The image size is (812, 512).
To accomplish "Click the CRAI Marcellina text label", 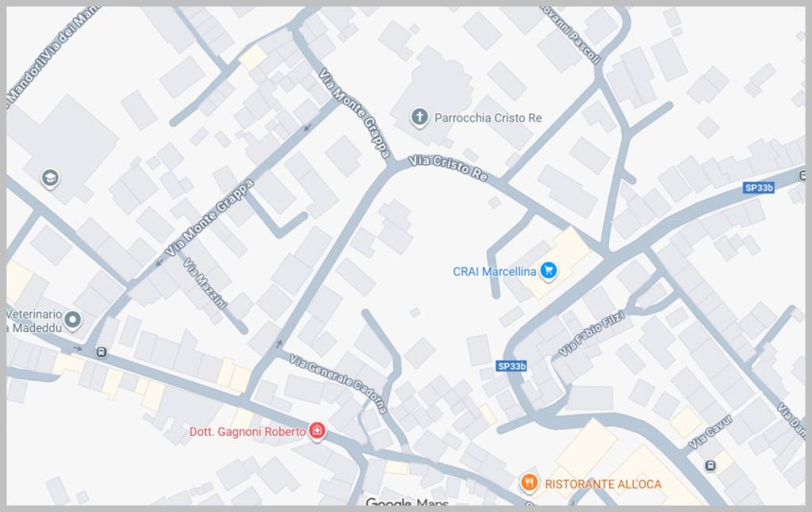I will click(495, 271).
